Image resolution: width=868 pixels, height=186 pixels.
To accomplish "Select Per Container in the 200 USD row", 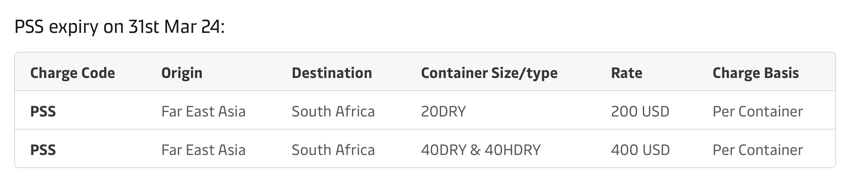I will (x=758, y=112).
